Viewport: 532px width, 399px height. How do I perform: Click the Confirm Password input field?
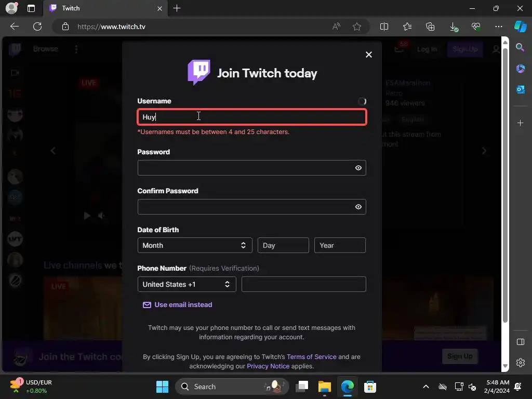[x=252, y=207]
